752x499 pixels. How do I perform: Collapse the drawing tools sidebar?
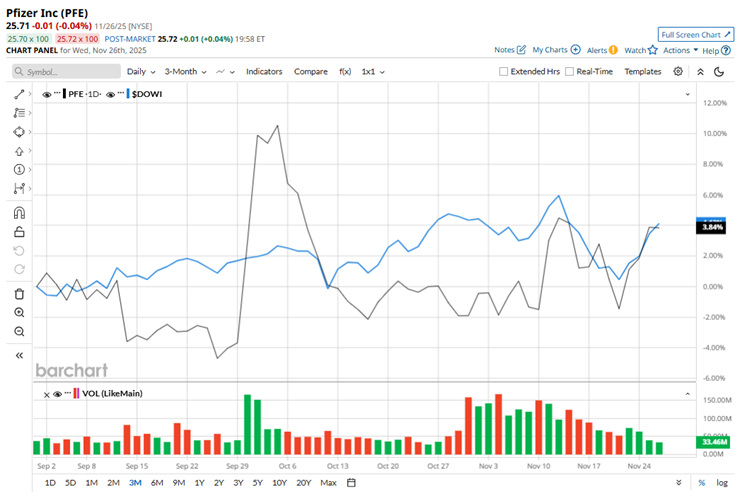pyautogui.click(x=19, y=356)
